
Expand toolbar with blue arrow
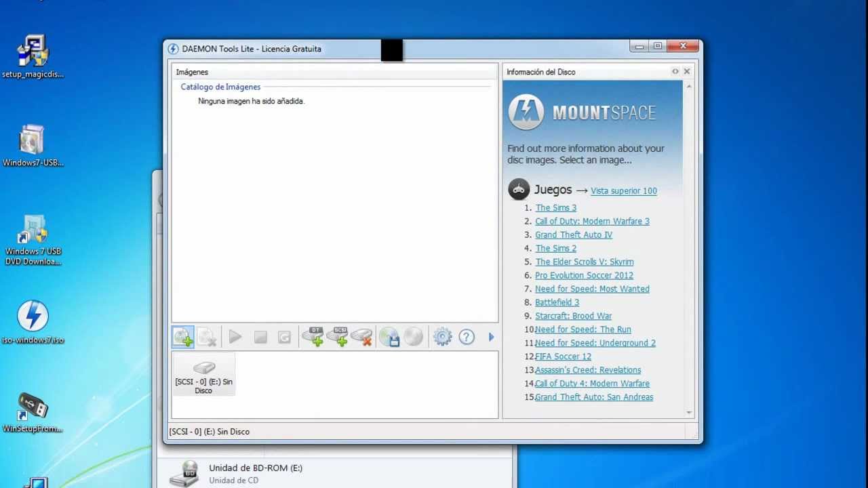click(x=491, y=337)
